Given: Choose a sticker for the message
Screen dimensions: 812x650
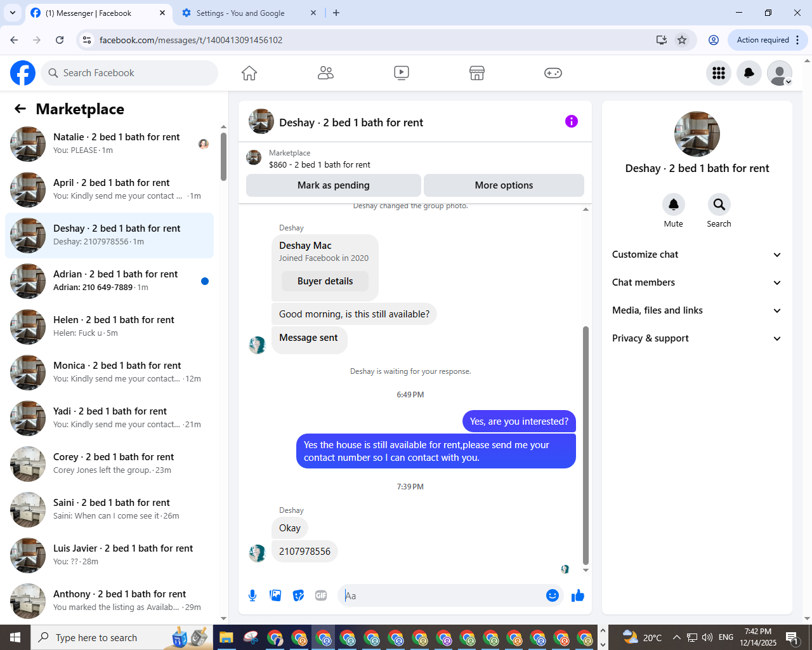Looking at the screenshot, I should point(298,595).
